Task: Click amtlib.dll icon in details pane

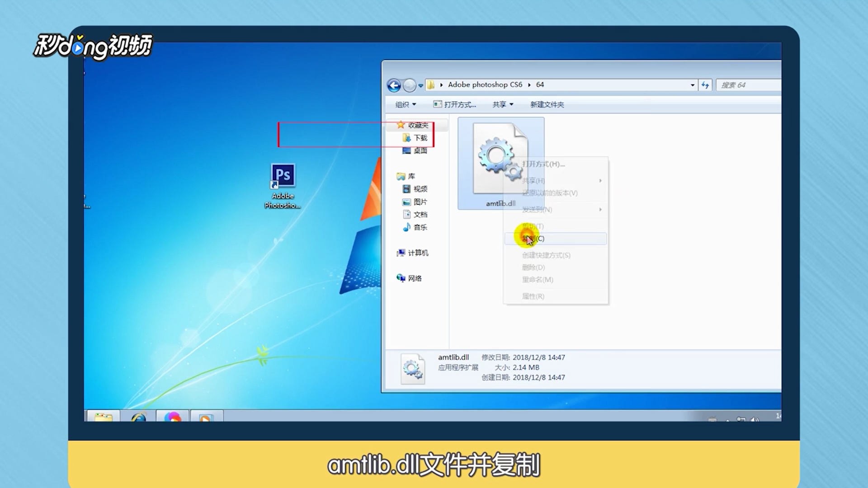Action: (x=412, y=369)
